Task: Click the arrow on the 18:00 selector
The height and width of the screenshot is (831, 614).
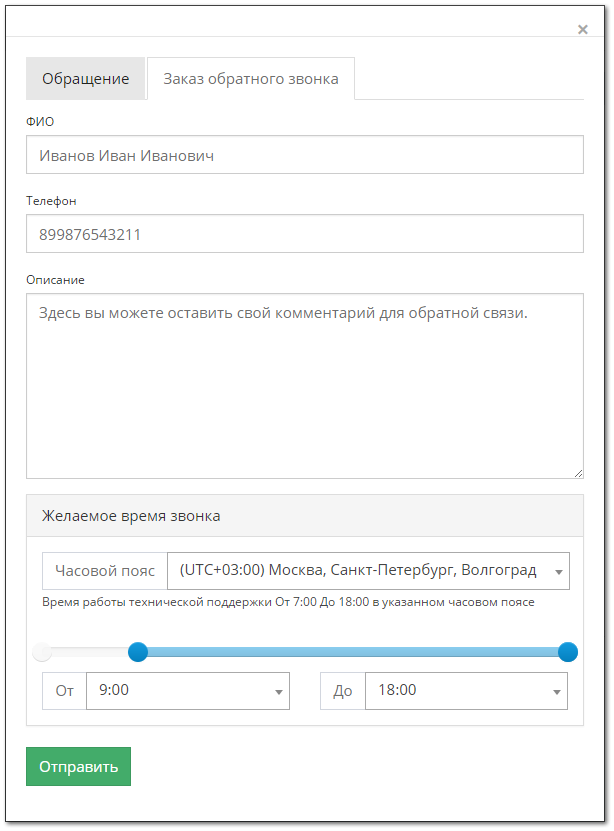Action: click(x=556, y=692)
